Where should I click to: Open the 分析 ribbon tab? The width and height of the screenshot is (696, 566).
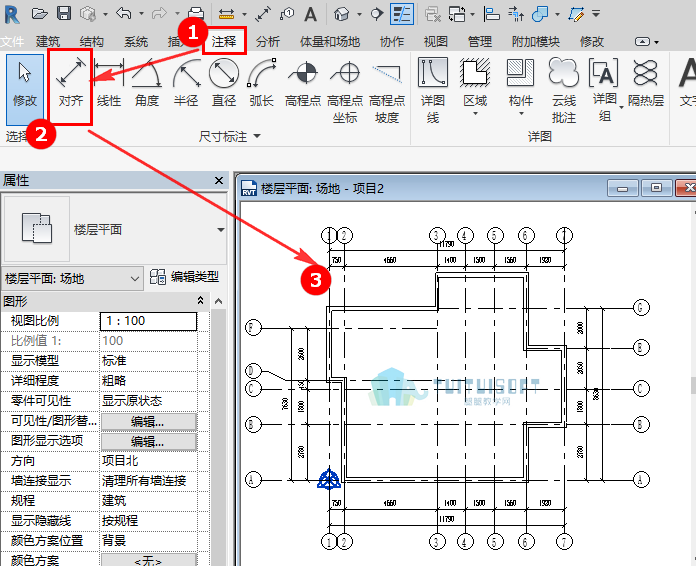pos(268,42)
